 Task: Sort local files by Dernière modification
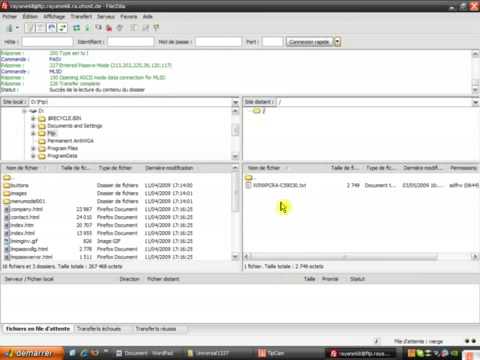pyautogui.click(x=169, y=168)
